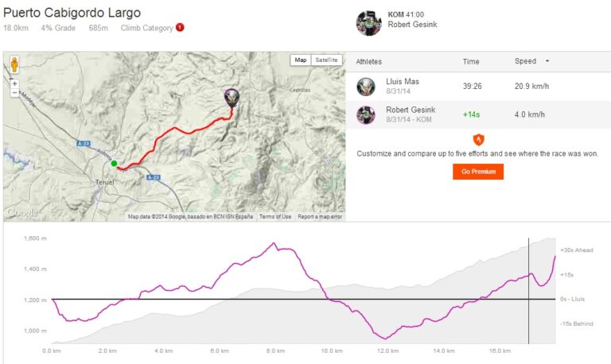Click Robert Gesink avatar in athletes list
Image resolution: width=611 pixels, height=364 pixels.
tap(366, 114)
